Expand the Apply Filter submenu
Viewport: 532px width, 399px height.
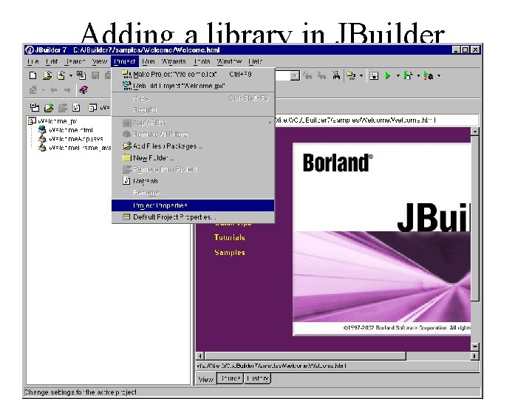[x=193, y=123]
